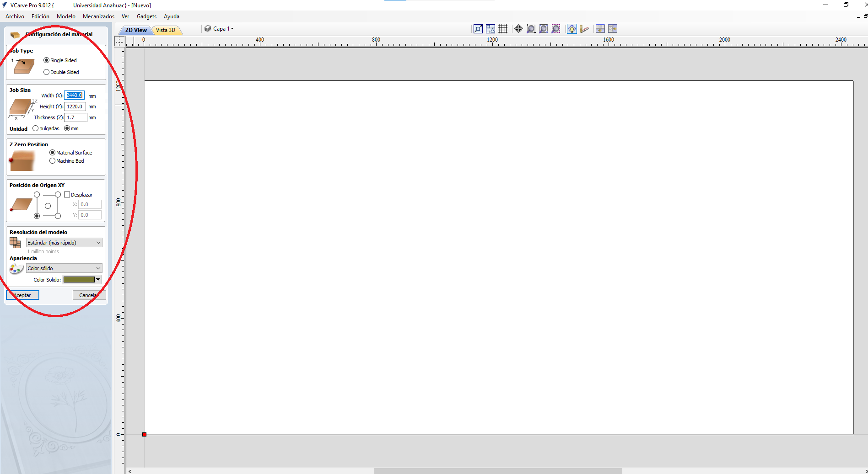868x474 pixels.
Task: Click the scrollbar left arrow
Action: point(130,471)
